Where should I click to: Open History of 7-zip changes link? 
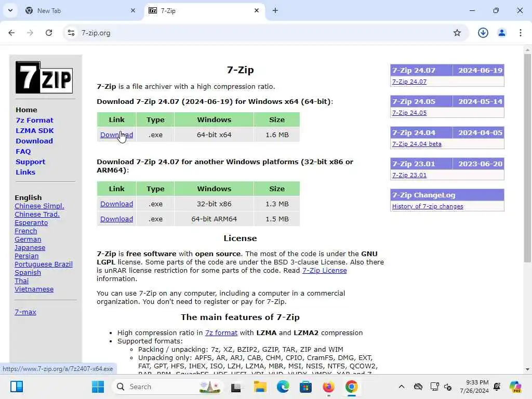pos(428,206)
